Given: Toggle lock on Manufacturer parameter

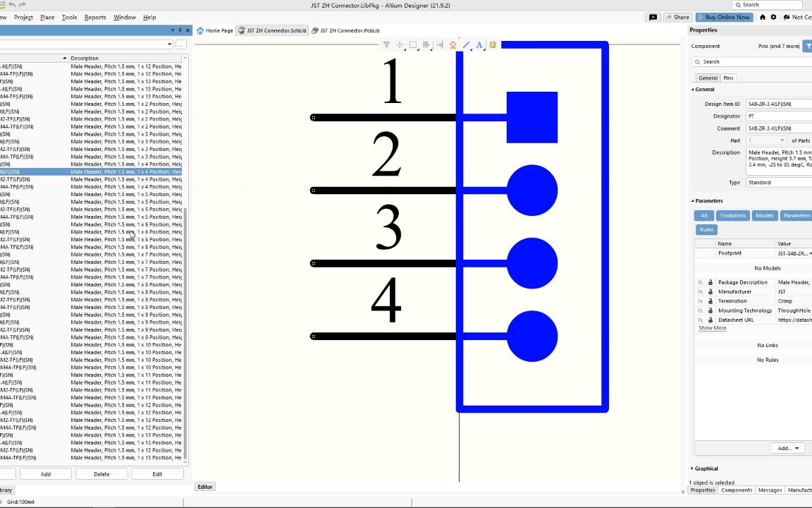Looking at the screenshot, I should tap(710, 292).
